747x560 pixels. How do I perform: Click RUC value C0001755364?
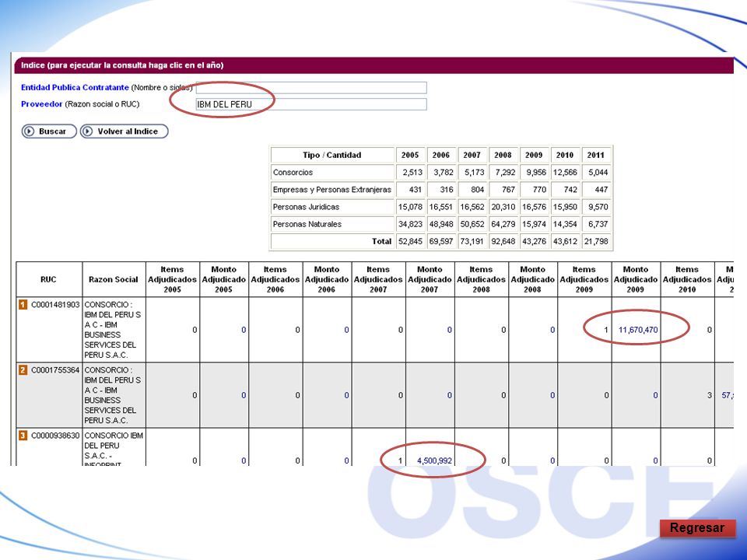tap(55, 370)
